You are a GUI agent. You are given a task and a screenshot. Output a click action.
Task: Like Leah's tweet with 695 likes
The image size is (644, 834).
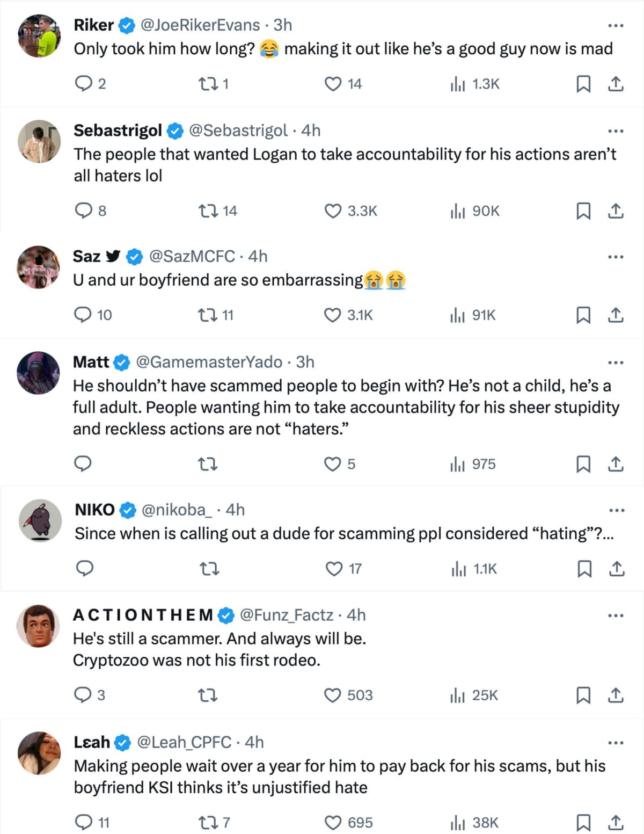333,822
